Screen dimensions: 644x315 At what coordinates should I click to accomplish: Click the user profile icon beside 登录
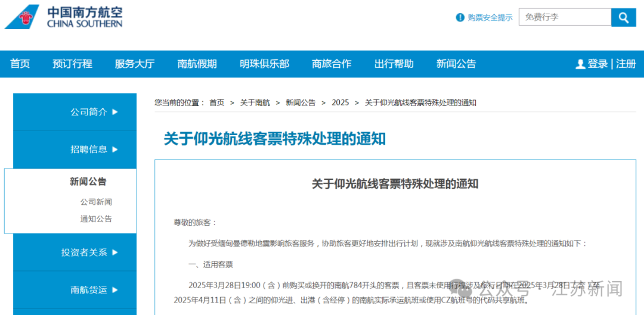580,64
